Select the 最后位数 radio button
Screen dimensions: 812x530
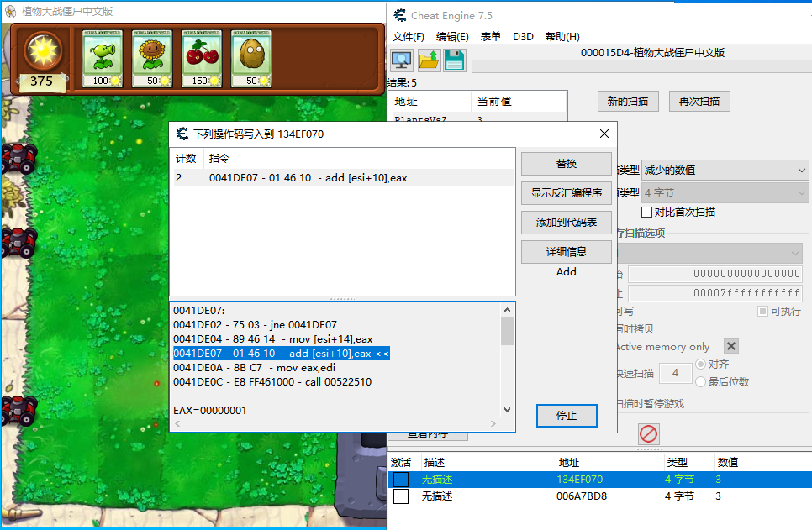pyautogui.click(x=701, y=382)
